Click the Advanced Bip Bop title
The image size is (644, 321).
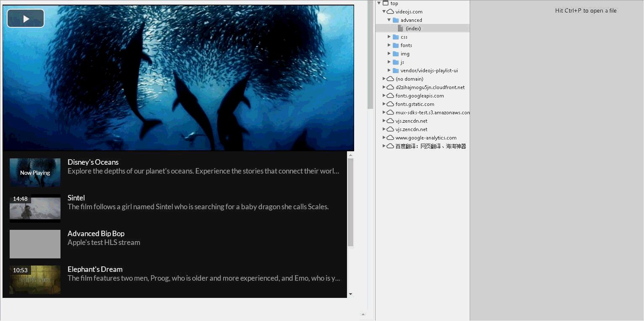tap(96, 234)
